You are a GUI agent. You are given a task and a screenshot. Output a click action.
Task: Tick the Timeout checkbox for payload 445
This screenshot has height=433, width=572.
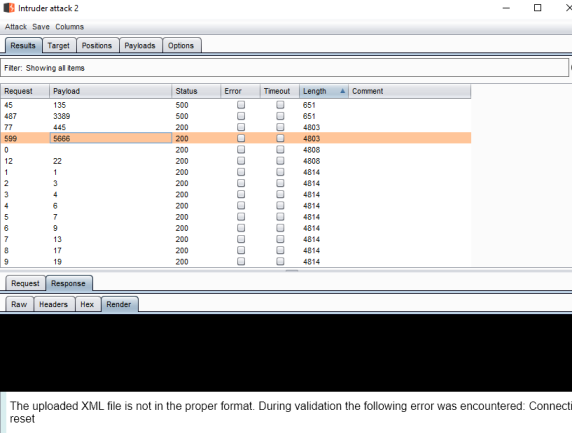coord(280,127)
